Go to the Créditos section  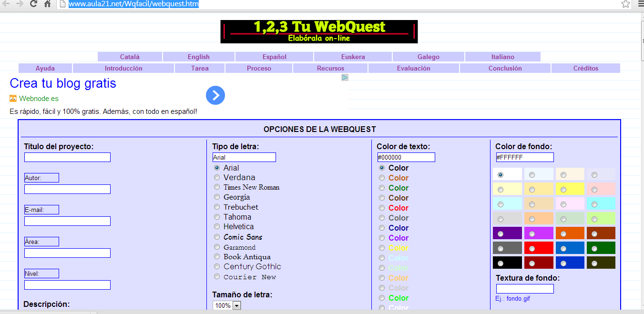[586, 68]
